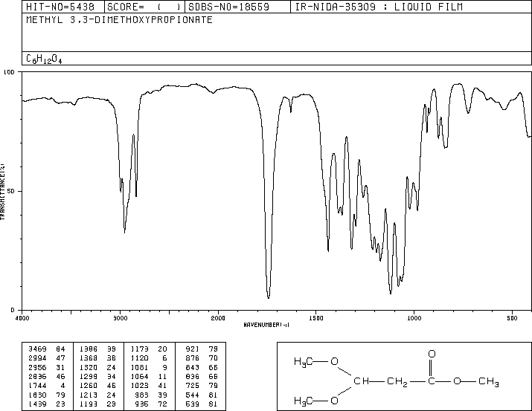Click the WAVENUMBER axis title

coord(266,325)
